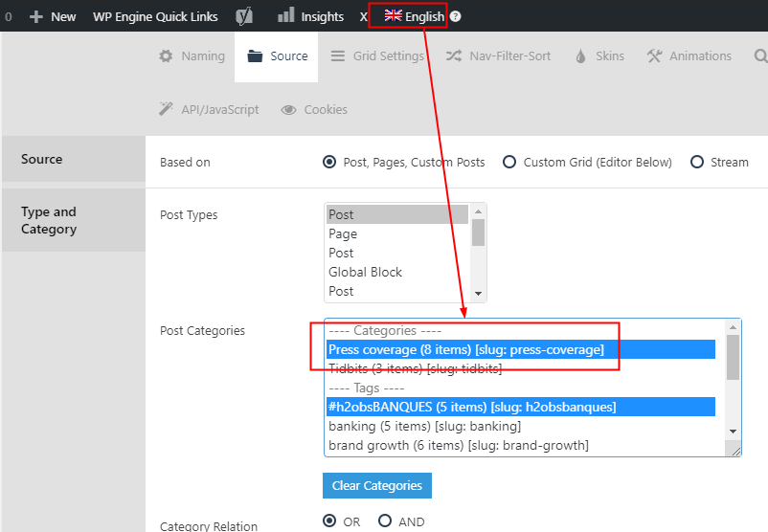Open the English language switcher

[x=415, y=16]
